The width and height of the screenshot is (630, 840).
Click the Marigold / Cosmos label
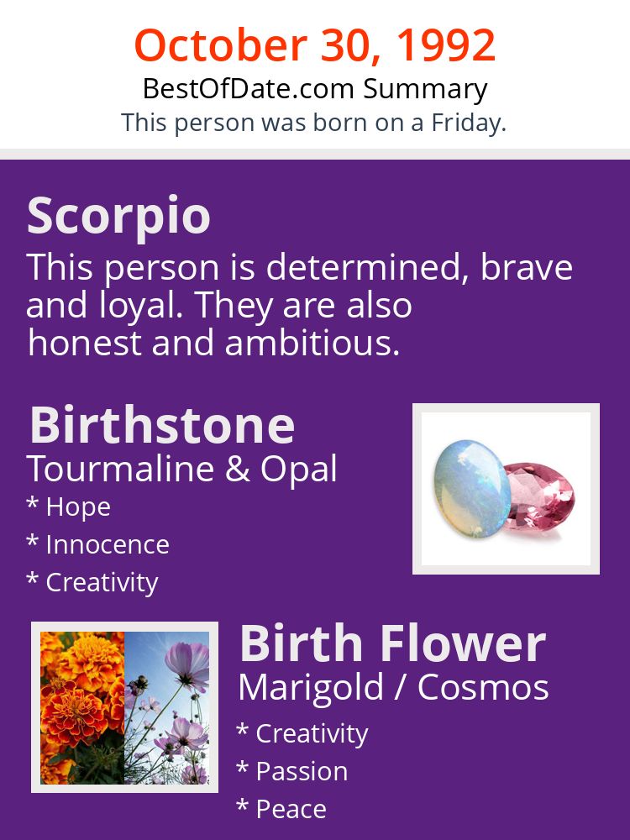[393, 687]
